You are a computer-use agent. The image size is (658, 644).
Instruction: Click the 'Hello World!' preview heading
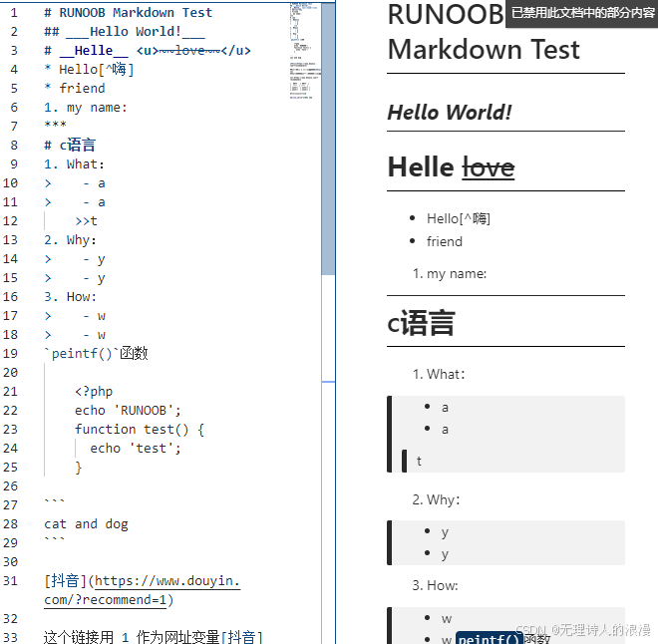[450, 112]
